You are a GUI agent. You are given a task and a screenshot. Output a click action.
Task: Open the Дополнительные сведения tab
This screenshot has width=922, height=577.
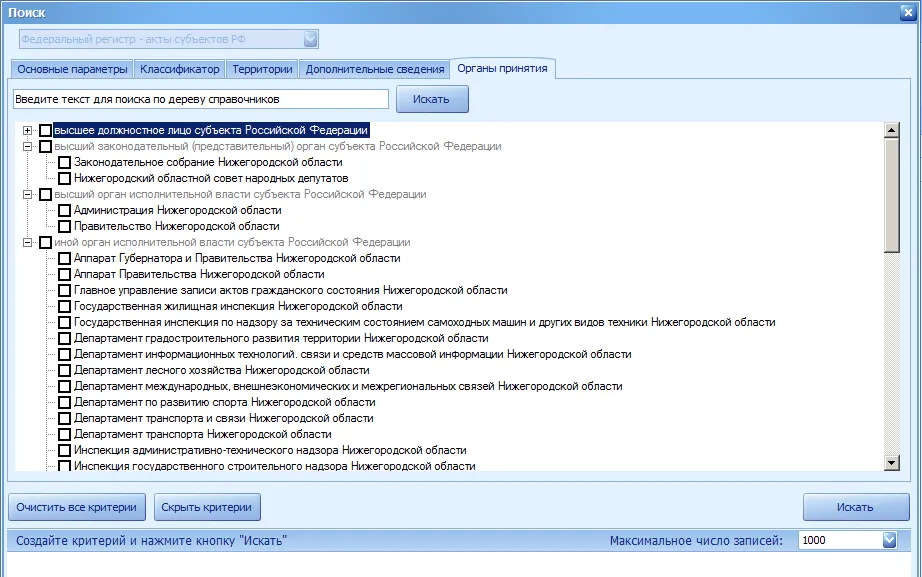375,69
